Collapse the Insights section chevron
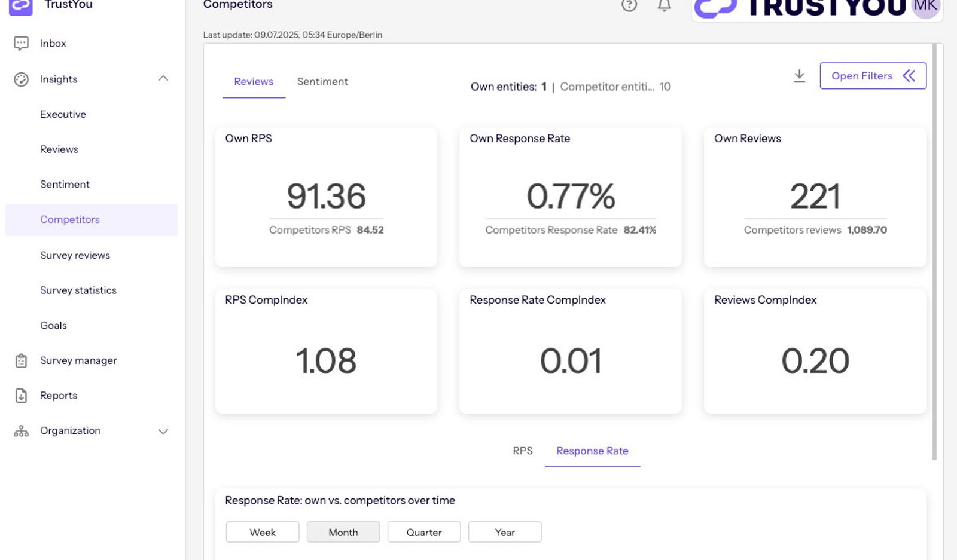Viewport: 957px width, 560px height. 163,79
